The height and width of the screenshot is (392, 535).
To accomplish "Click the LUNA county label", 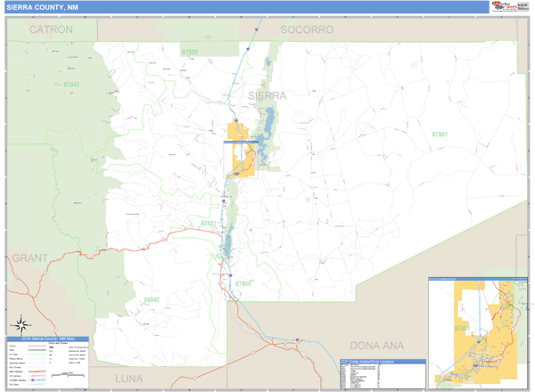I will [135, 379].
